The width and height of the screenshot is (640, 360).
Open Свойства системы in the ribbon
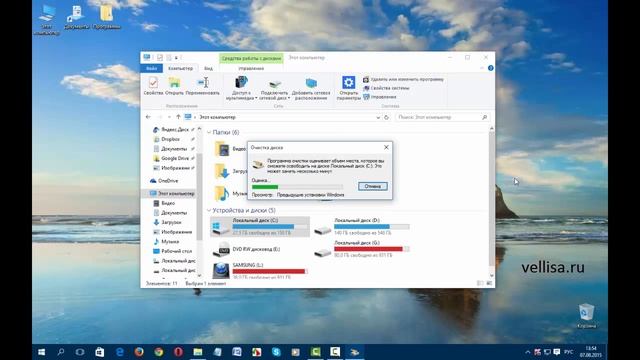[x=386, y=88]
